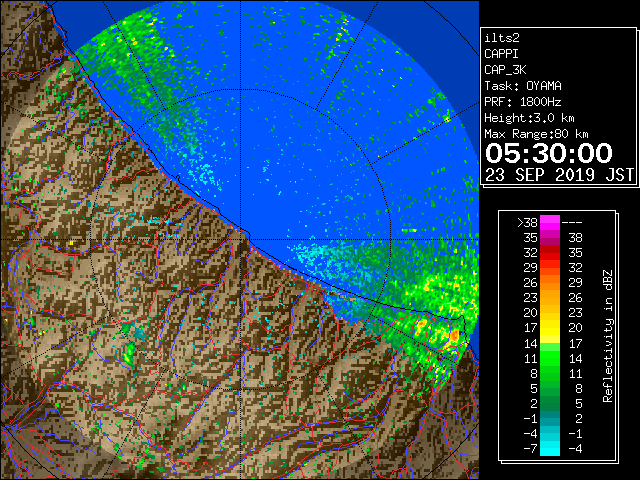
Task: Pick the yellow swatch in the reflectivity colorbar
Action: coord(550,328)
